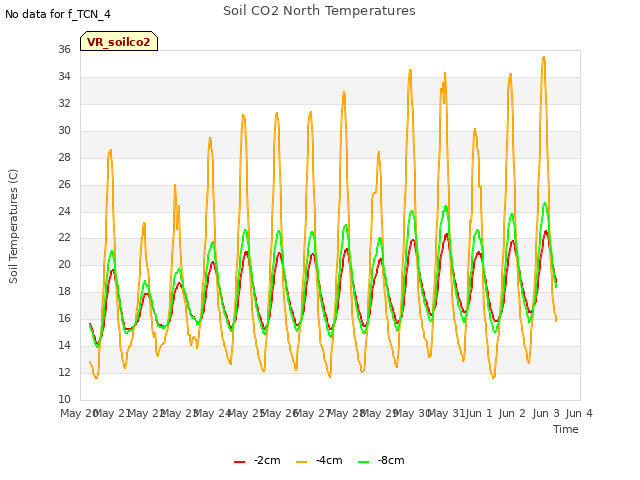Click the green -8cm legend swatch
Viewport: 640px width, 480px height.
[x=364, y=462]
